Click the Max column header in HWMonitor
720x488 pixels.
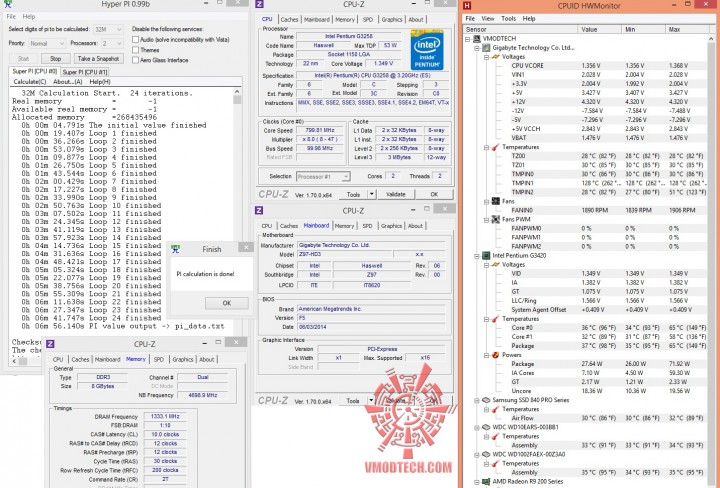click(688, 29)
